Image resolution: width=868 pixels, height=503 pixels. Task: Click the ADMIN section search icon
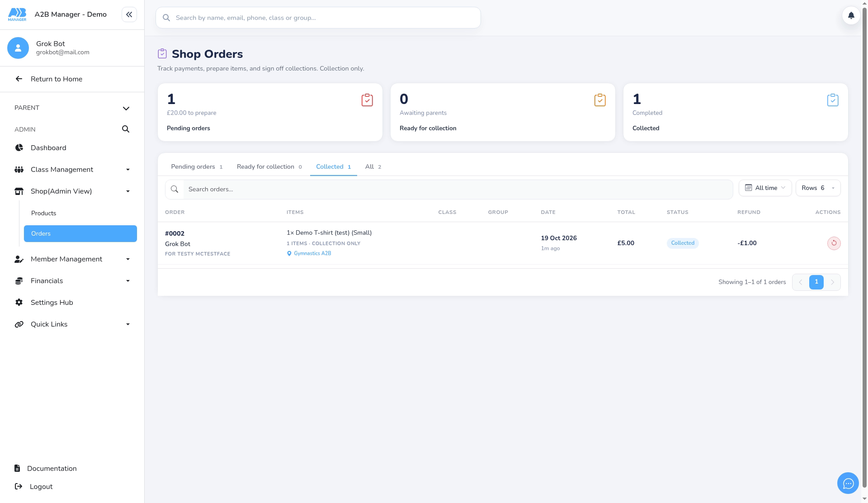click(x=126, y=129)
